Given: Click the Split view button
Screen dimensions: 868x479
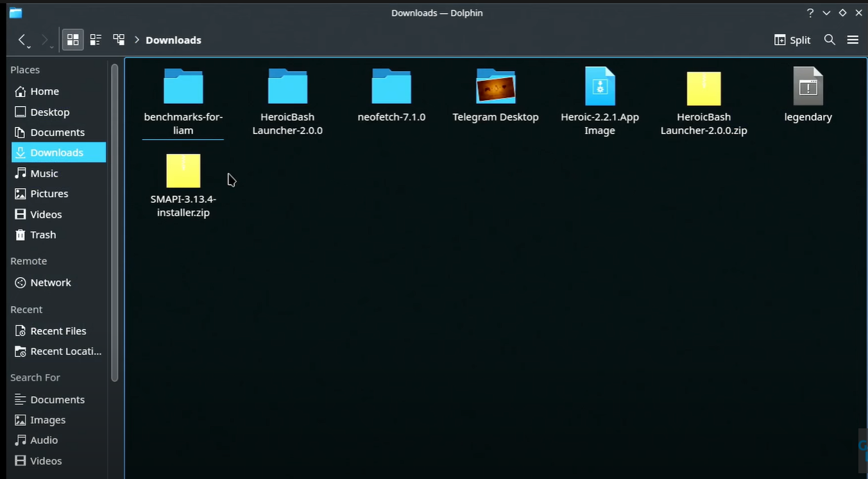Looking at the screenshot, I should (792, 40).
